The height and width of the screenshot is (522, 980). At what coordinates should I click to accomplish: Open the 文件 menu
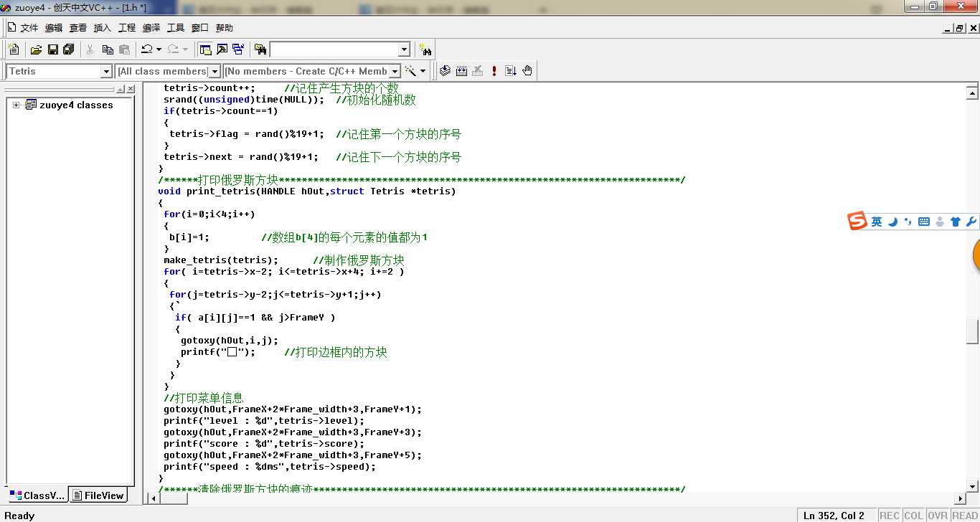[29, 27]
